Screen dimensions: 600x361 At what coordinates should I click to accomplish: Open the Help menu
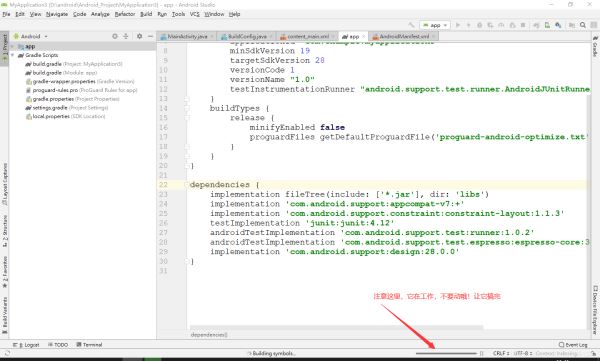[x=234, y=14]
